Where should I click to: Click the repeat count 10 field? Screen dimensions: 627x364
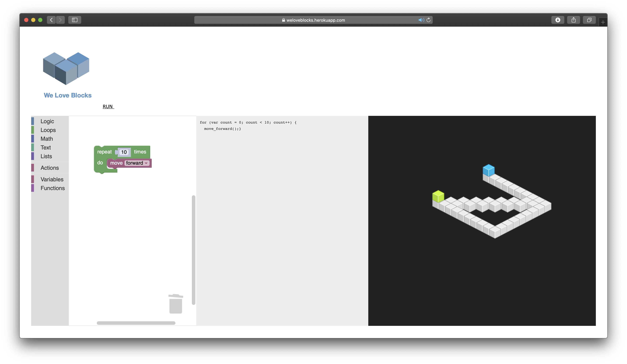124,152
